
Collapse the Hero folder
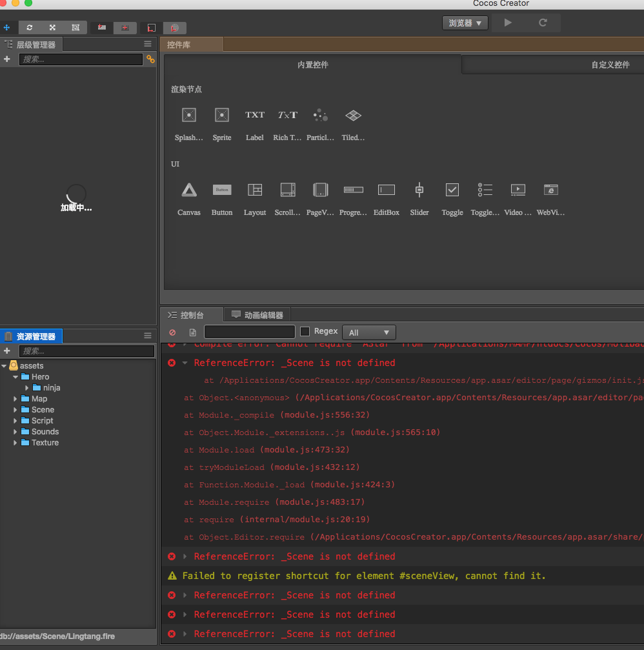click(16, 377)
